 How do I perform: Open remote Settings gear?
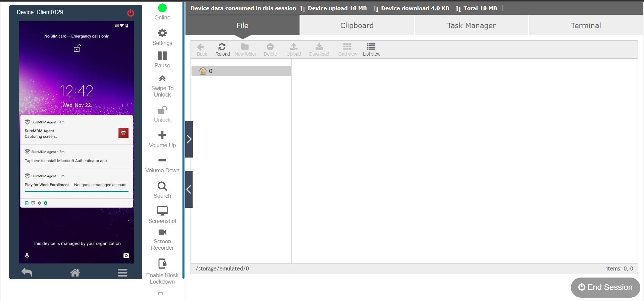(x=162, y=33)
